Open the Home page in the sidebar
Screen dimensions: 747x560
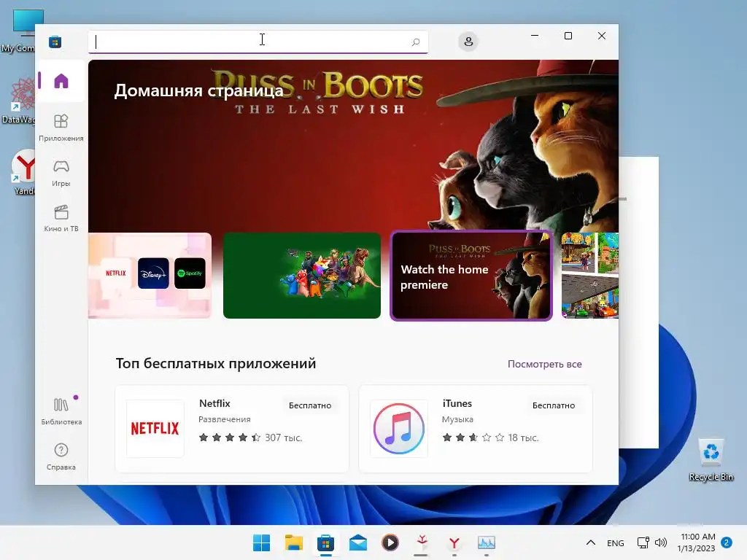click(x=61, y=81)
